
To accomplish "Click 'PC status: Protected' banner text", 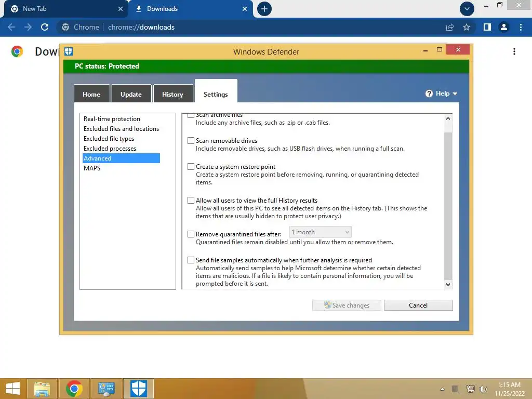I will 107,66.
